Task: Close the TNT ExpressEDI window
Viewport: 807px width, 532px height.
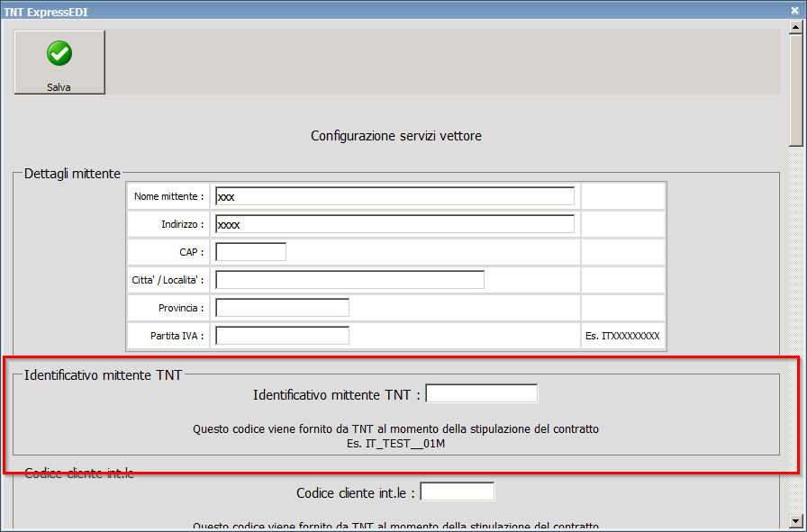Action: pyautogui.click(x=794, y=10)
